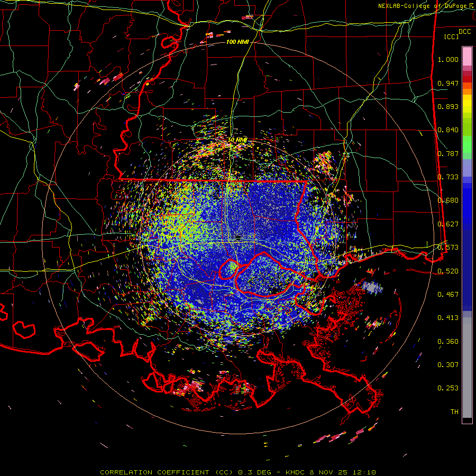Pick the red swatch just above 0.947
The width and height of the screenshot is (476, 476).
(x=467, y=79)
